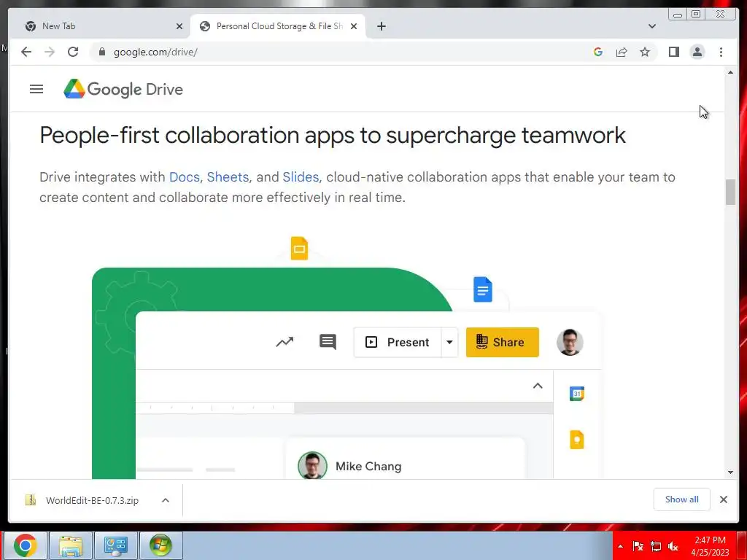This screenshot has height=560, width=747.
Task: Open the Google Drive hamburger menu
Action: 36,89
